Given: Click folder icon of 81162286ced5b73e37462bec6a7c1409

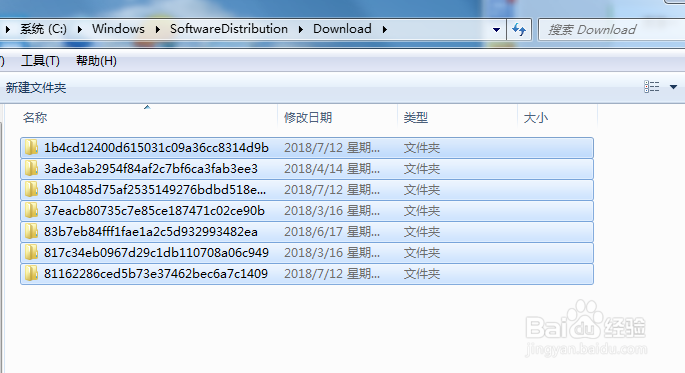Looking at the screenshot, I should click(31, 273).
